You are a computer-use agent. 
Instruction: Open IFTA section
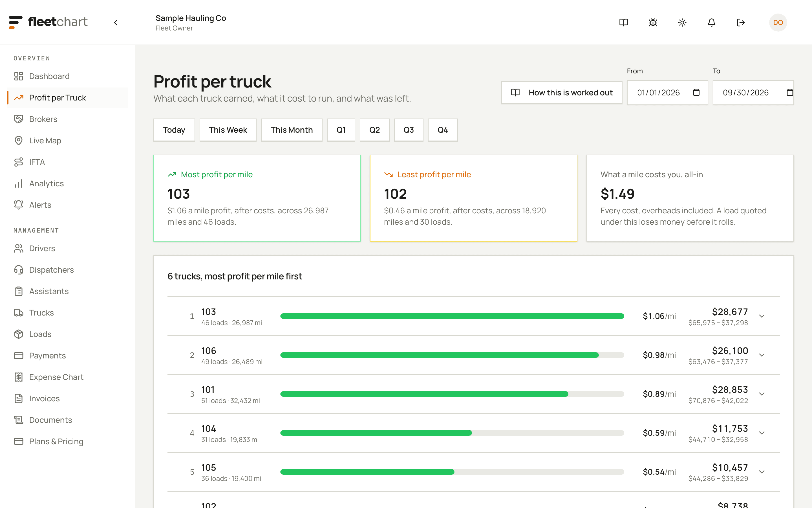tap(67, 162)
